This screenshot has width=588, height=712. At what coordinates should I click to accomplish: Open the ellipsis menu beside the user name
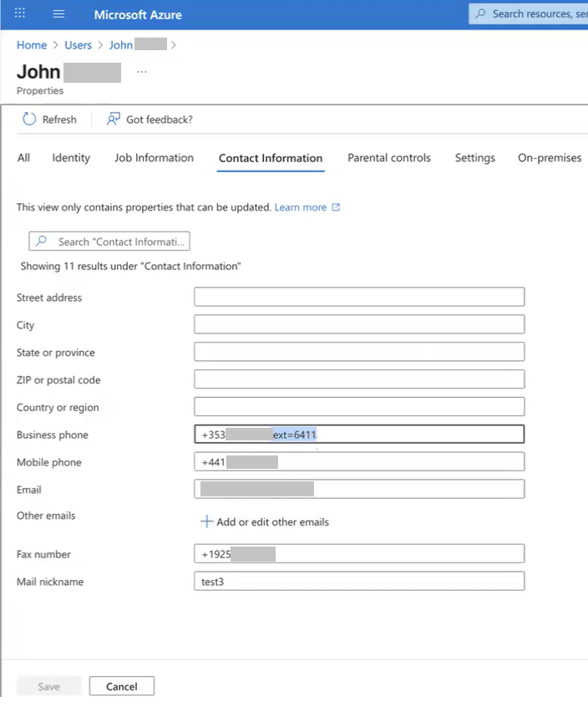point(142,72)
